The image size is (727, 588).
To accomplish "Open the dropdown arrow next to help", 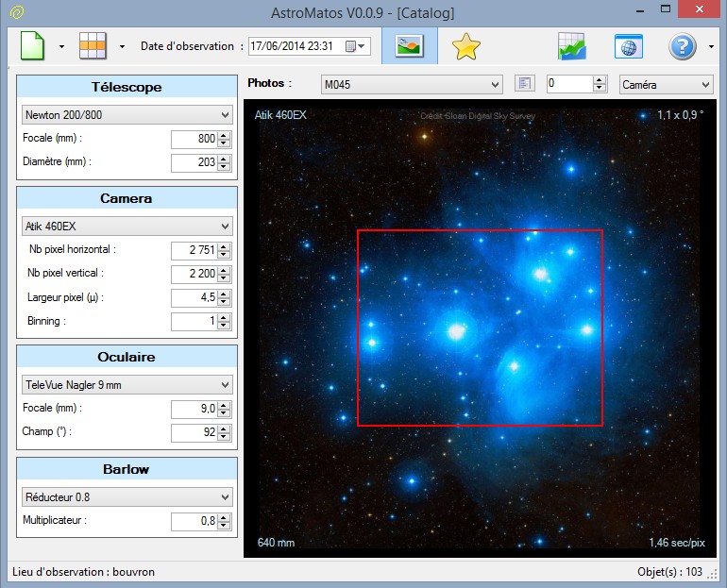I will pyautogui.click(x=711, y=46).
